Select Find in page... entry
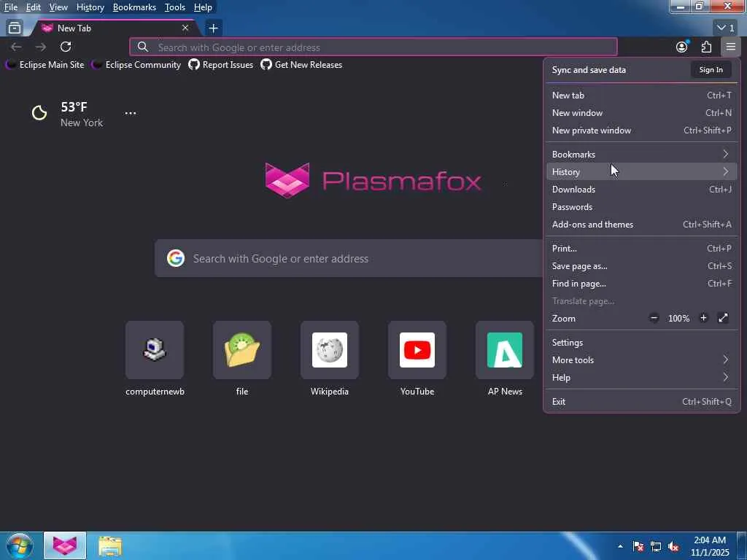Viewport: 747px width, 560px height. click(642, 284)
